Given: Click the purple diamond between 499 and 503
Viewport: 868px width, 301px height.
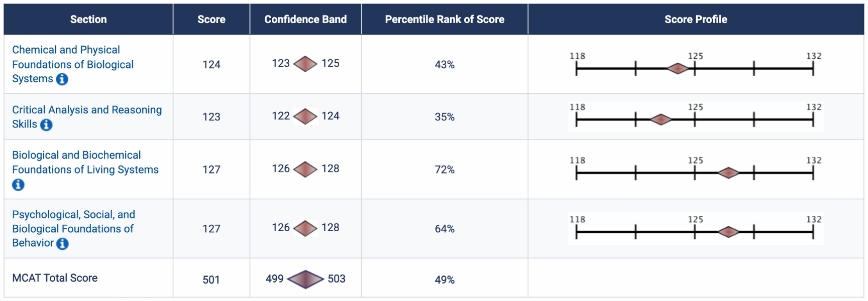Looking at the screenshot, I should [x=305, y=279].
